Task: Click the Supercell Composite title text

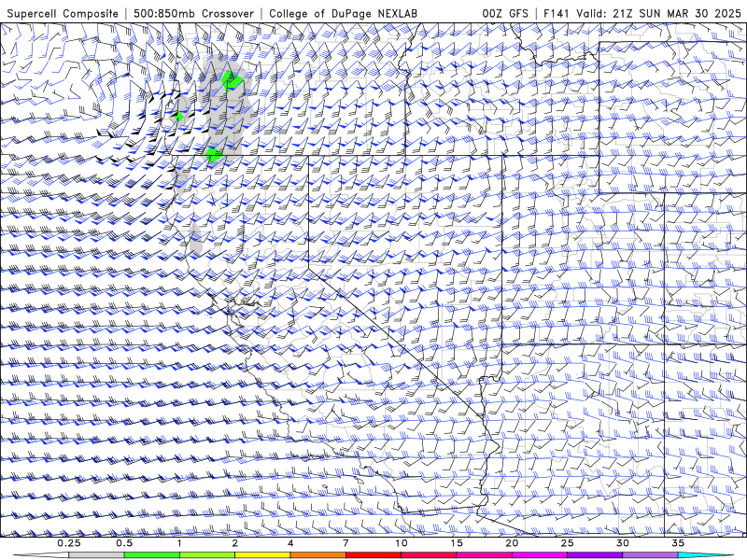Action: click(x=63, y=13)
